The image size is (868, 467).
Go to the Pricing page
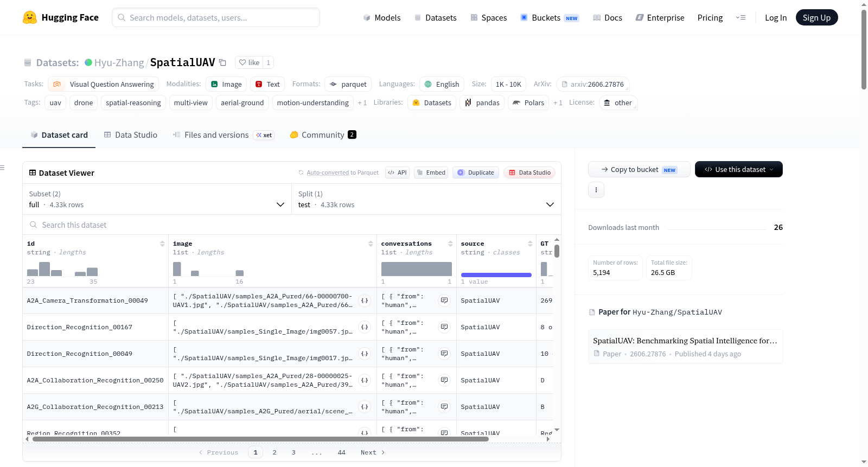(x=710, y=17)
